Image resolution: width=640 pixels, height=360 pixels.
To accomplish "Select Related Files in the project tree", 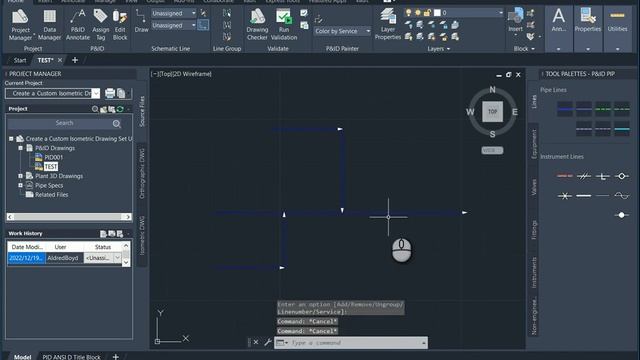I will (x=51, y=195).
